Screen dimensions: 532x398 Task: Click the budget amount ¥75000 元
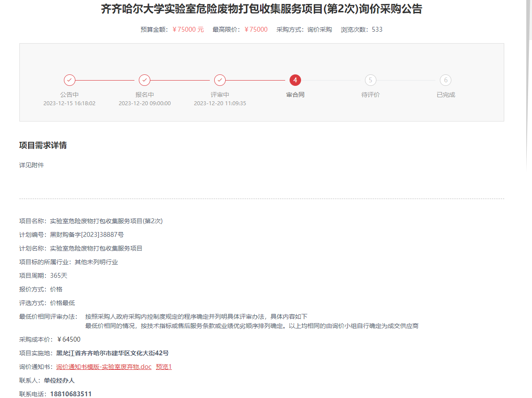coord(188,29)
